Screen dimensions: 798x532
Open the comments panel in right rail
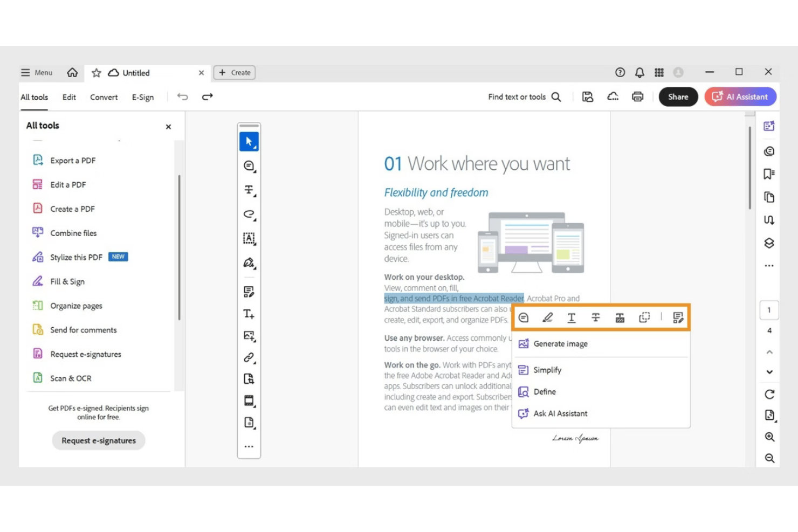[x=769, y=151]
